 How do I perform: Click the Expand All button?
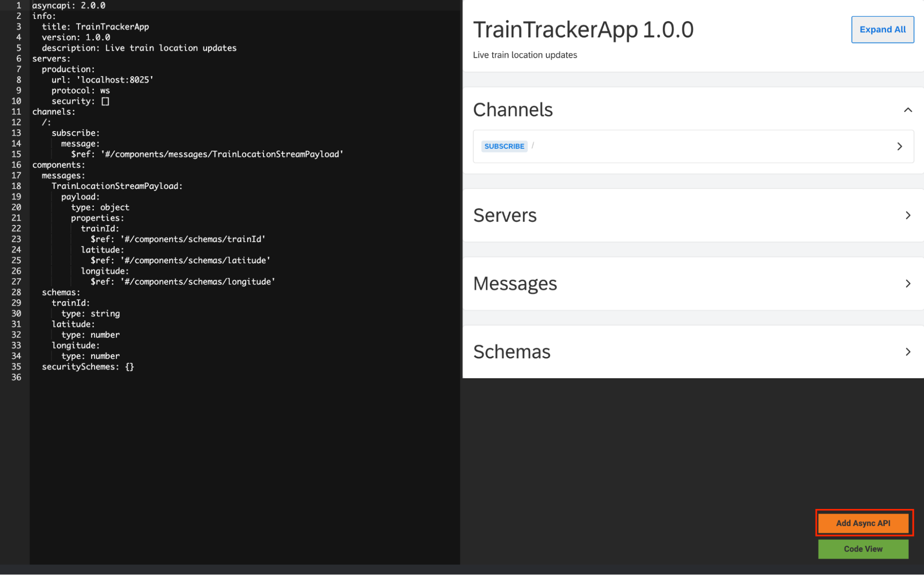point(882,30)
